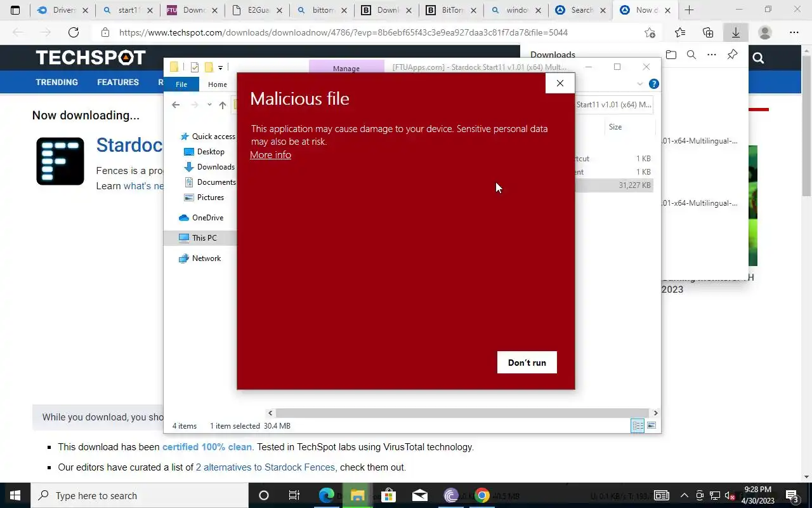Open the More info link in dialog

[x=270, y=154]
